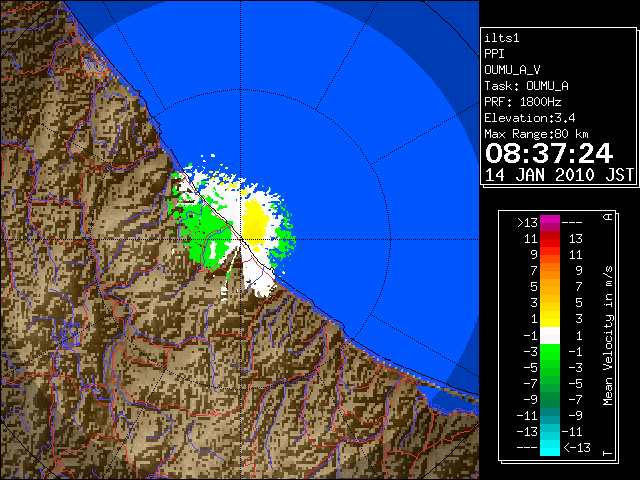Click the "OUMU_A_V" product name

click(x=512, y=70)
